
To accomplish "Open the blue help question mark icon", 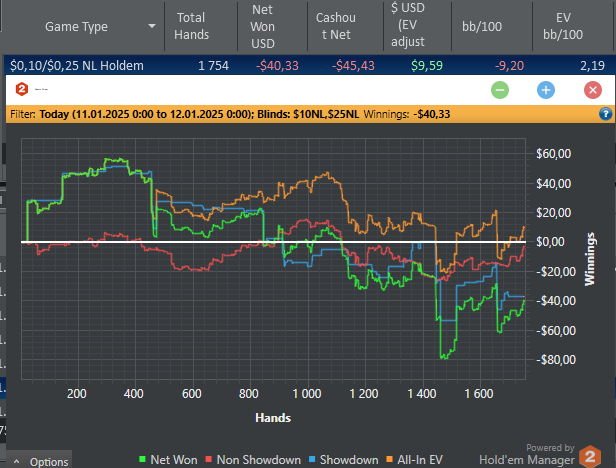I will pyautogui.click(x=605, y=114).
